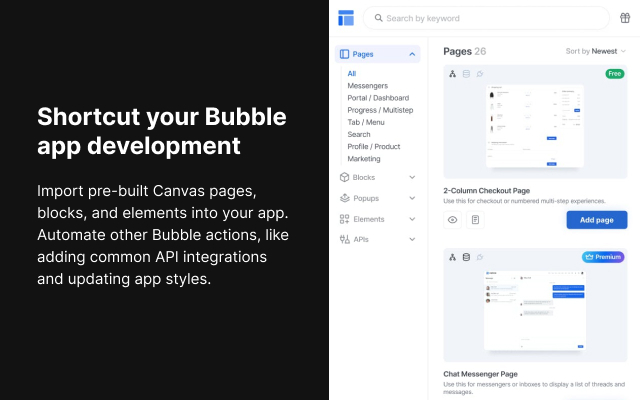Click the Popups layers icon
The image size is (640, 400).
(x=344, y=198)
